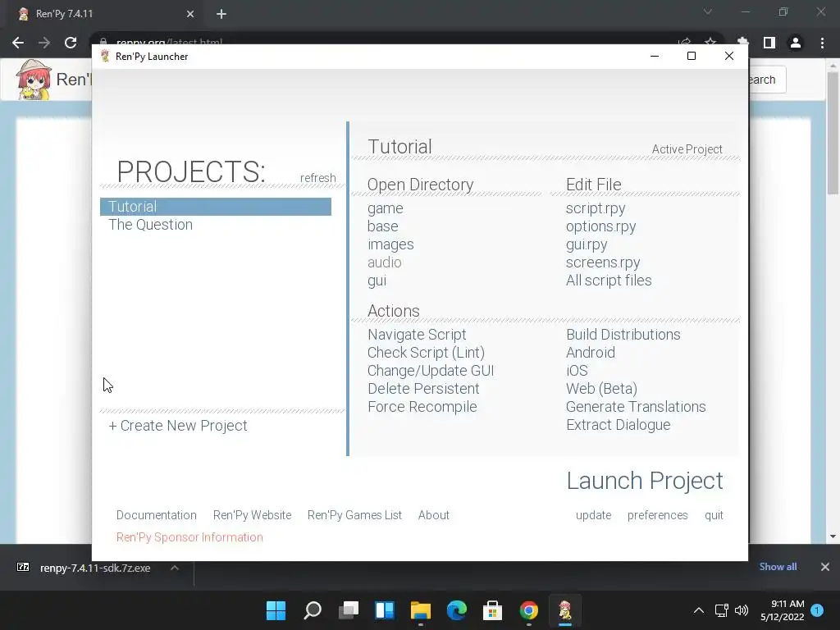The height and width of the screenshot is (630, 840).
Task: Close the Ren'Py 7.4.11 browser tab
Action: point(190,14)
